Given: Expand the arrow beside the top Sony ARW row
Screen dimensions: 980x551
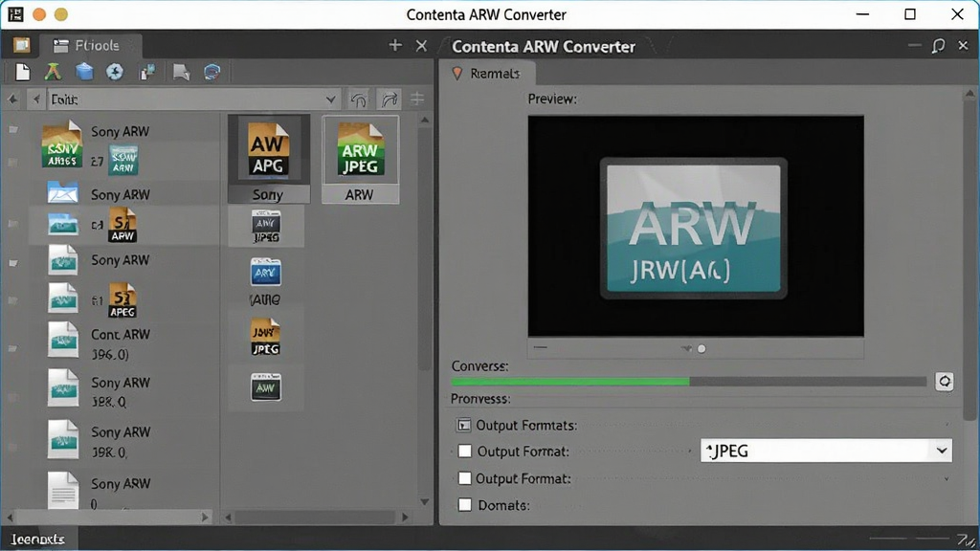Looking at the screenshot, I should [13, 130].
